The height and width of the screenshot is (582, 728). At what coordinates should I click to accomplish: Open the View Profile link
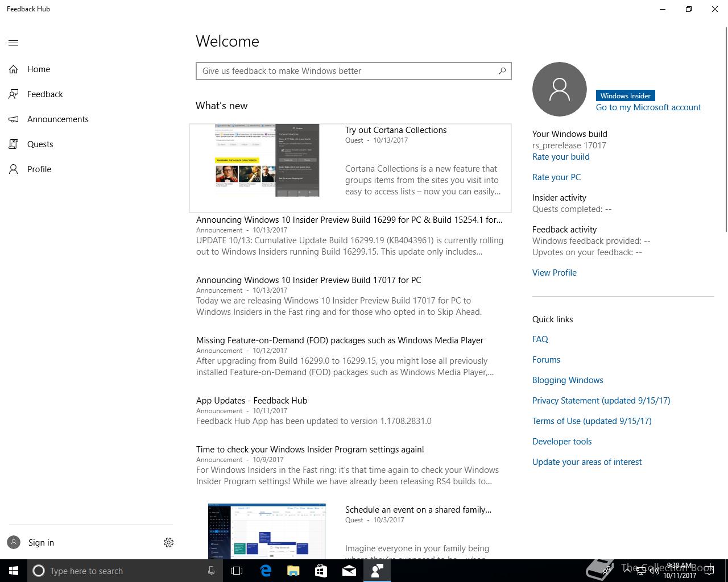pyautogui.click(x=555, y=273)
